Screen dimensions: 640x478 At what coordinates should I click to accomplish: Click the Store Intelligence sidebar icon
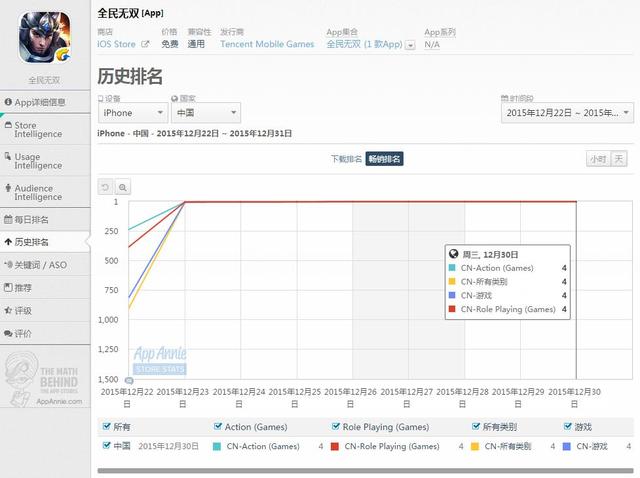[8, 125]
